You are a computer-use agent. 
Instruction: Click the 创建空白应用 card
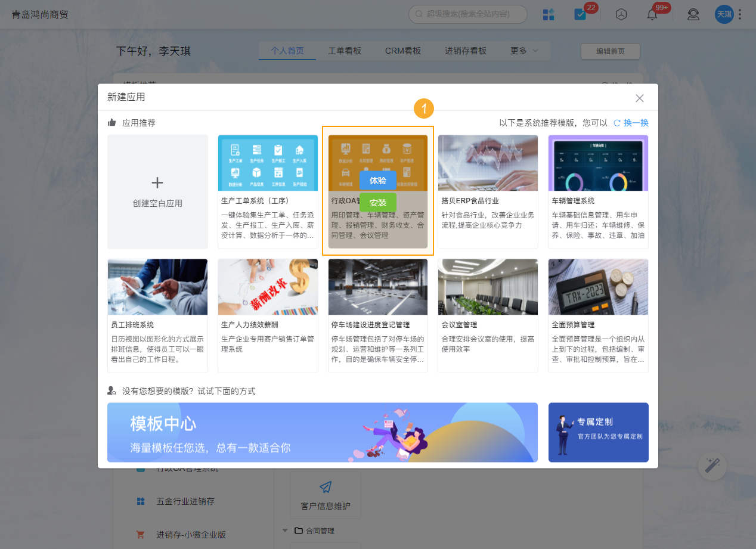[157, 191]
